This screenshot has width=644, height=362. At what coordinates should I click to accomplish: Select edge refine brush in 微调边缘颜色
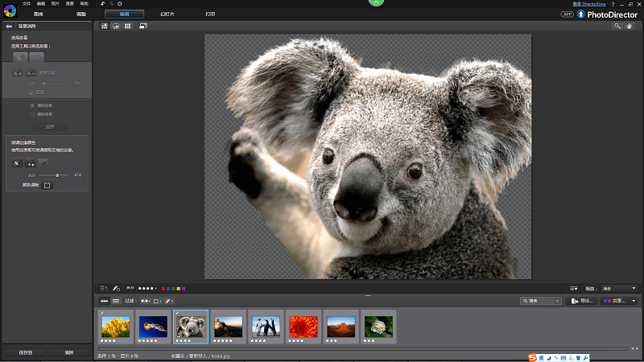pos(16,163)
